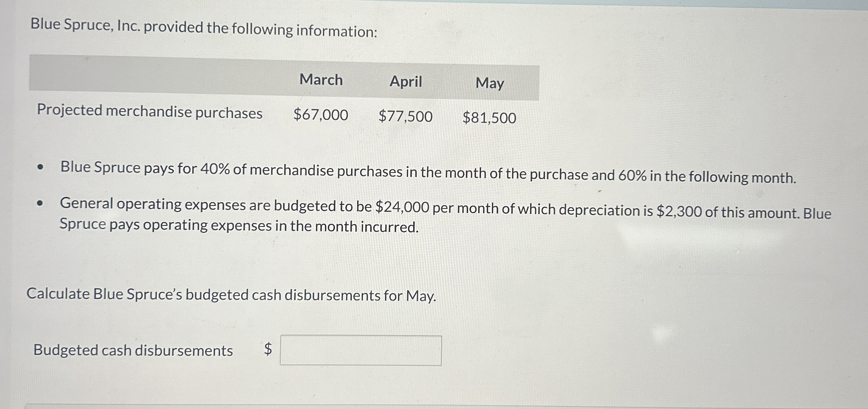Click the dollar sign beside the answer box
This screenshot has width=868, height=409.
point(268,349)
